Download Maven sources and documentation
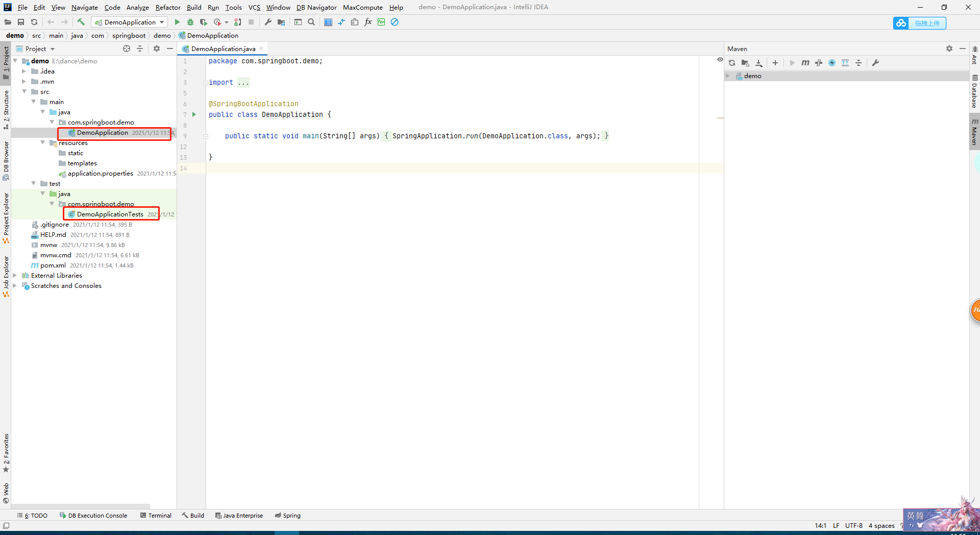The height and width of the screenshot is (535, 980). click(759, 63)
